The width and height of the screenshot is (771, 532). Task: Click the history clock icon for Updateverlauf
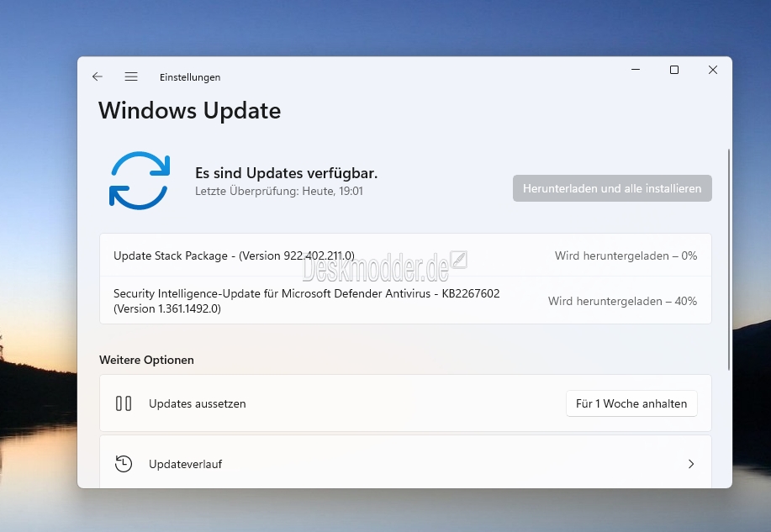124,464
